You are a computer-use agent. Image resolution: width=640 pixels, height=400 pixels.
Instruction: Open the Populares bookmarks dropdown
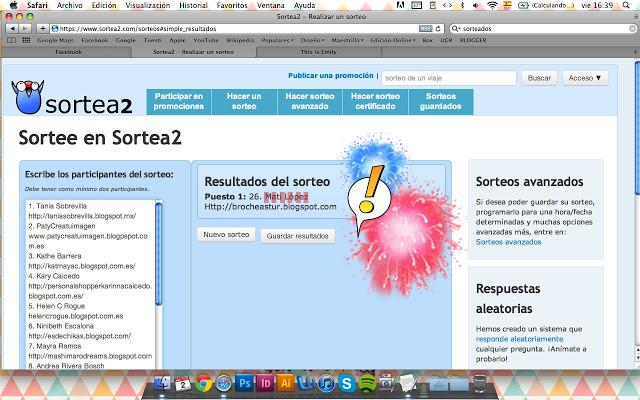[277, 40]
